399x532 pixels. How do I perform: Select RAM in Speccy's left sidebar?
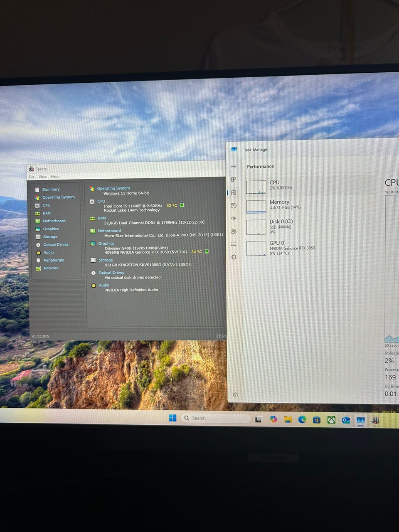[x=47, y=213]
